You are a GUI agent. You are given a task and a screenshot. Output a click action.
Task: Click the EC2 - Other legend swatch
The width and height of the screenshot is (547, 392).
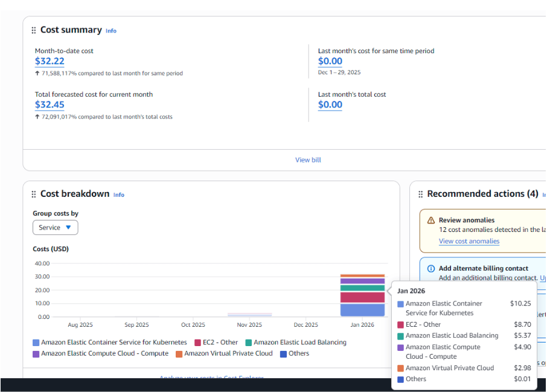198,343
